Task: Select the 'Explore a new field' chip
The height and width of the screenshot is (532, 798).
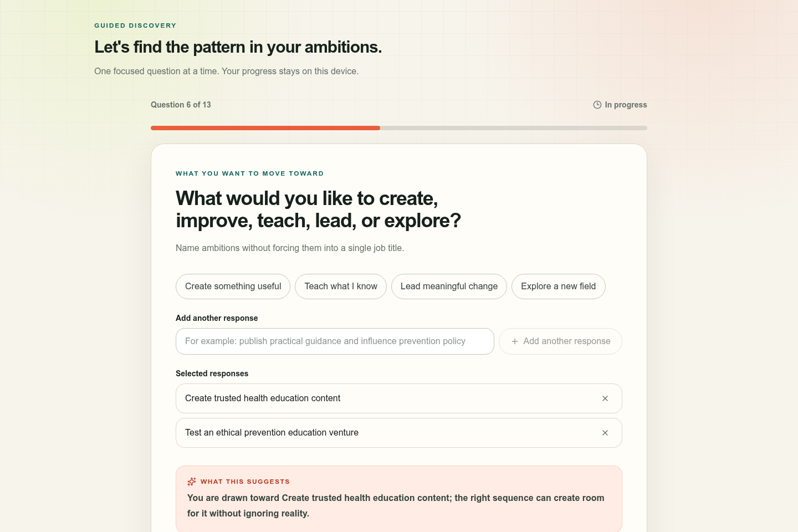Action: pyautogui.click(x=559, y=287)
